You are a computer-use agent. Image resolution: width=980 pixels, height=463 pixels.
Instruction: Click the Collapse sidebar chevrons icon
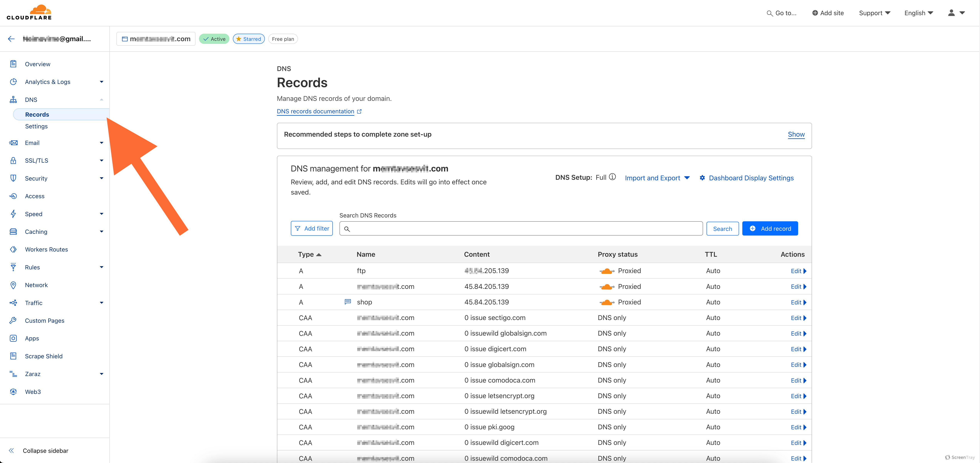point(11,450)
